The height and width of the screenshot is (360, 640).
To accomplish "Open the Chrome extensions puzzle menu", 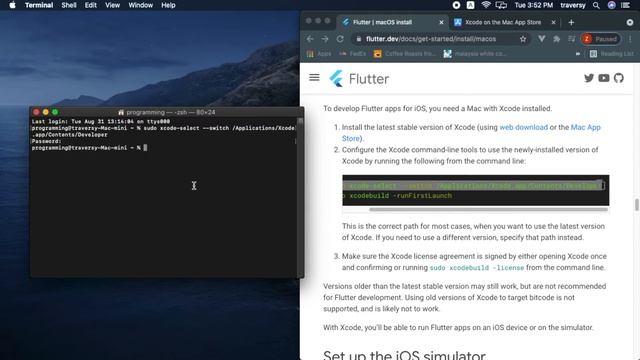I will point(556,39).
